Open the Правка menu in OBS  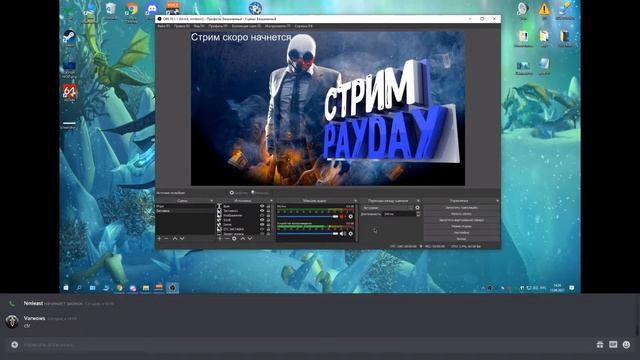(182, 26)
